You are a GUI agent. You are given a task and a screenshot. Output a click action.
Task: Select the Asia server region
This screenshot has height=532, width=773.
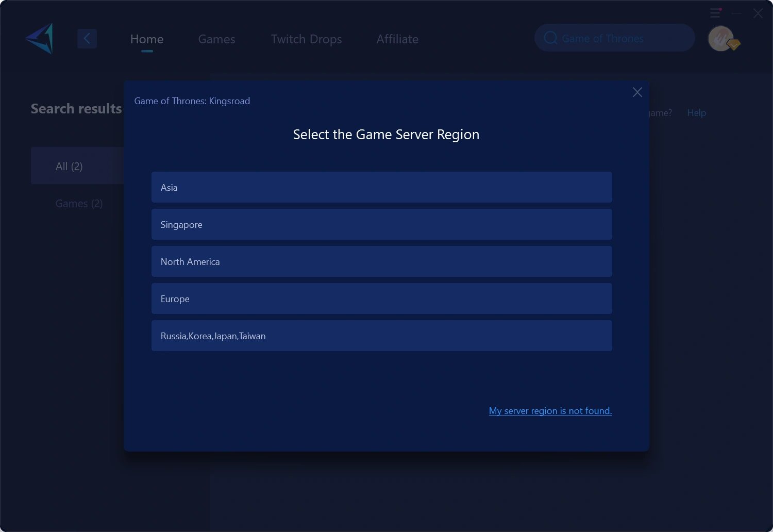pyautogui.click(x=382, y=187)
